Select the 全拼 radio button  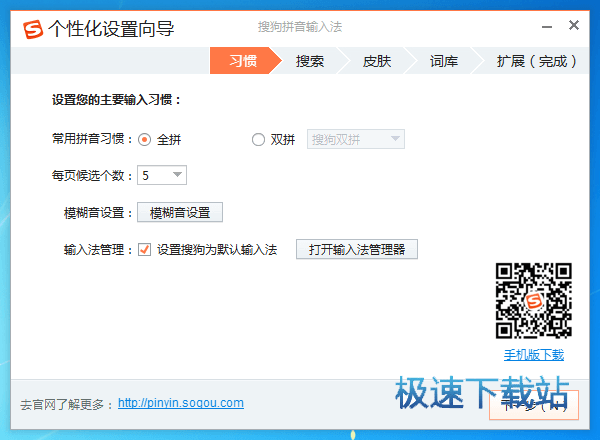144,140
